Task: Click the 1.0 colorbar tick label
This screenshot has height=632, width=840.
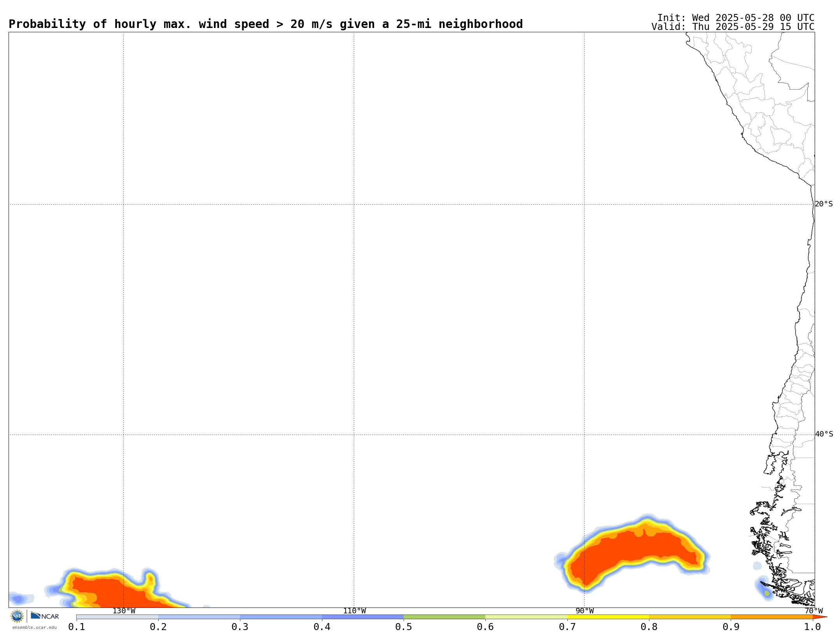Action: click(x=813, y=627)
